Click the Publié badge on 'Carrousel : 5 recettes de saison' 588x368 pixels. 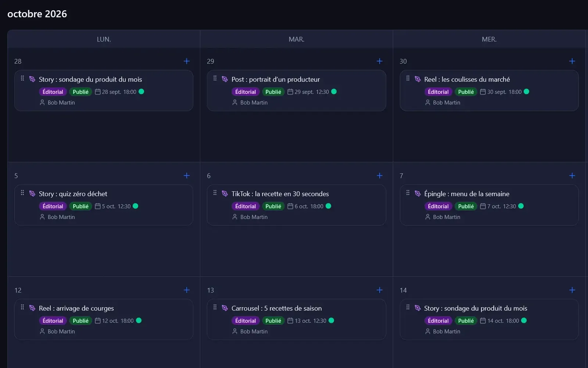[x=273, y=321]
